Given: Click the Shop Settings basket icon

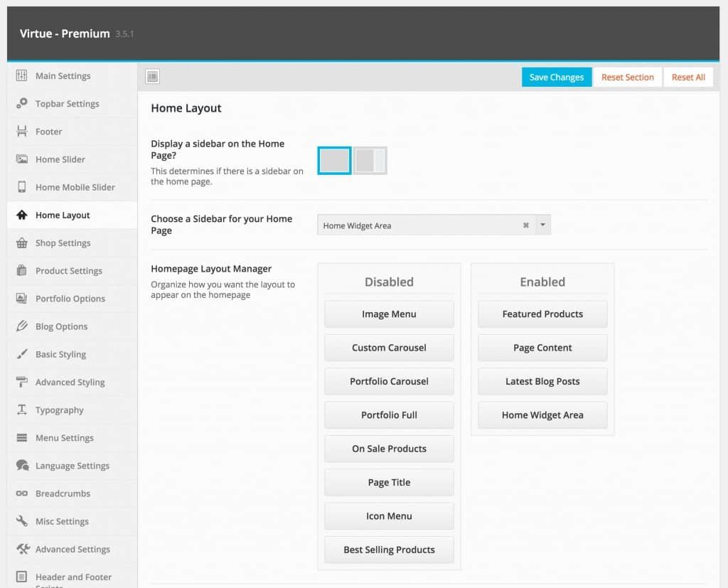Looking at the screenshot, I should [21, 243].
